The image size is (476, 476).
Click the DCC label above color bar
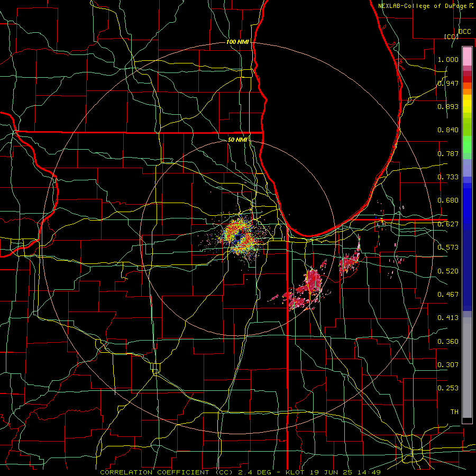[465, 32]
